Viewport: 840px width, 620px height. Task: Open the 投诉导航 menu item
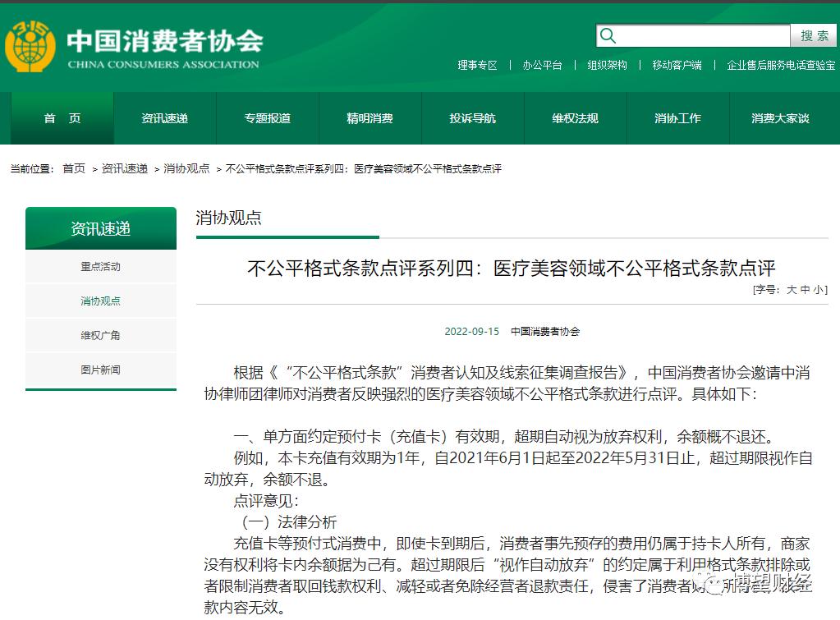pos(472,118)
